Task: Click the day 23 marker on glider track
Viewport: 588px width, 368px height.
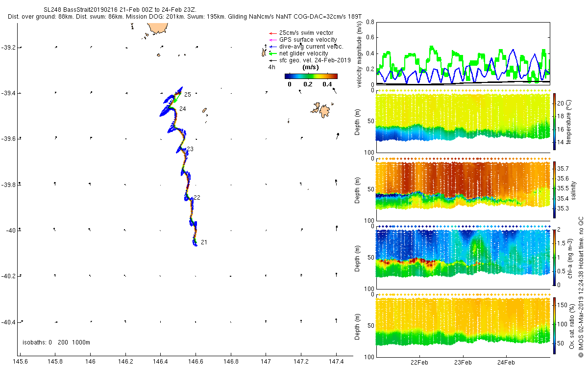Action: click(190, 149)
